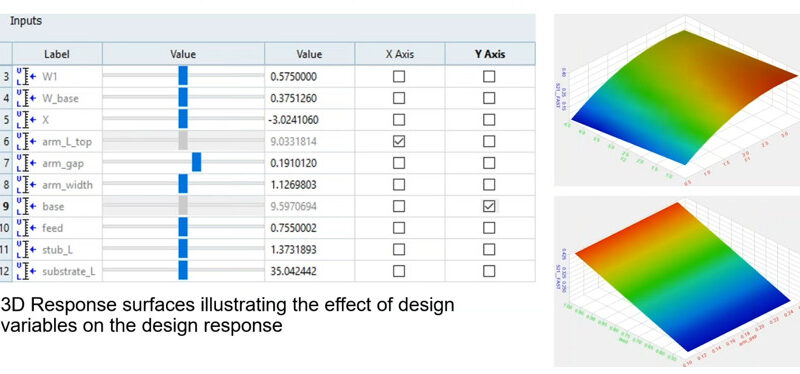Select the X Axis column header
This screenshot has height=374, width=800.
400,54
